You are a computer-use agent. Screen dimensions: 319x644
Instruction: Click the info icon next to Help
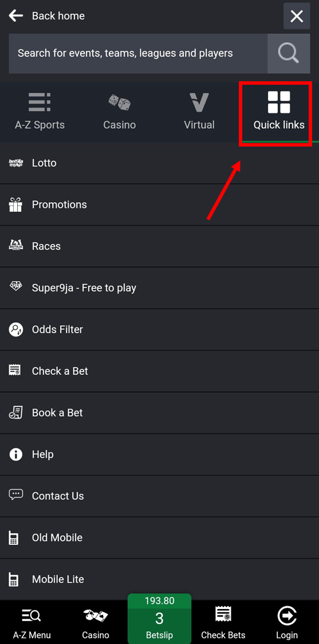click(15, 455)
